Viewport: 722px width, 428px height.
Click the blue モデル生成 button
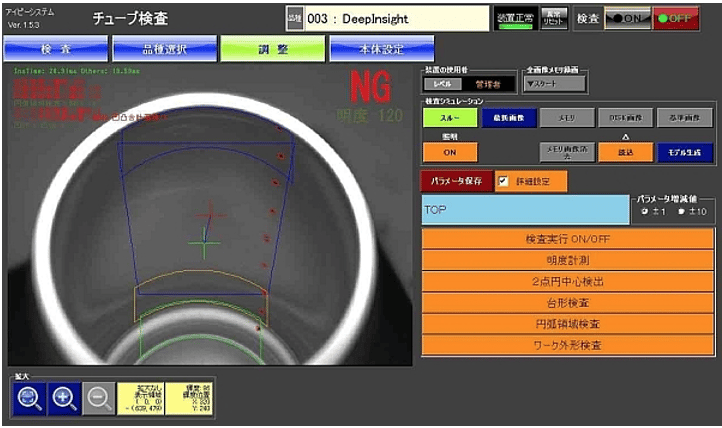685,152
